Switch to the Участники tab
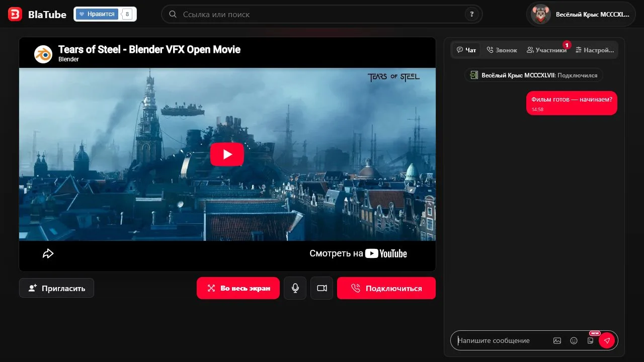 (546, 50)
